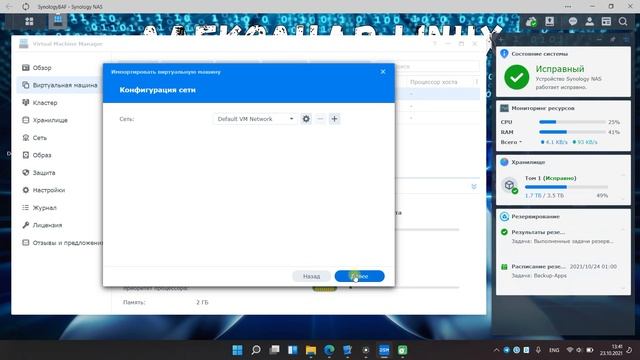
Task: Open column options next to Процессор хоста
Action: tap(476, 82)
